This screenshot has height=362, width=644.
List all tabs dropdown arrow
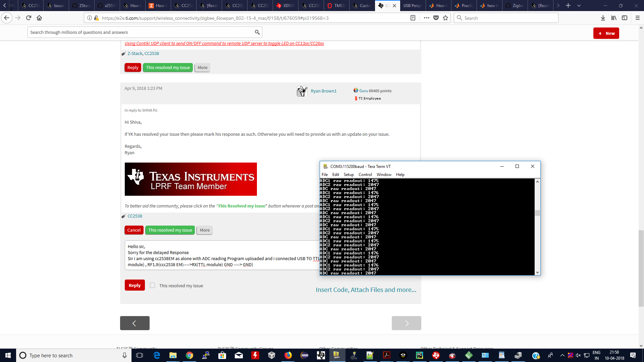[579, 5]
